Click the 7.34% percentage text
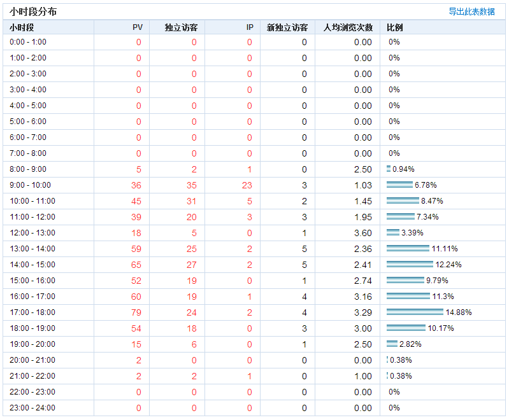The image size is (509, 420). 427,216
